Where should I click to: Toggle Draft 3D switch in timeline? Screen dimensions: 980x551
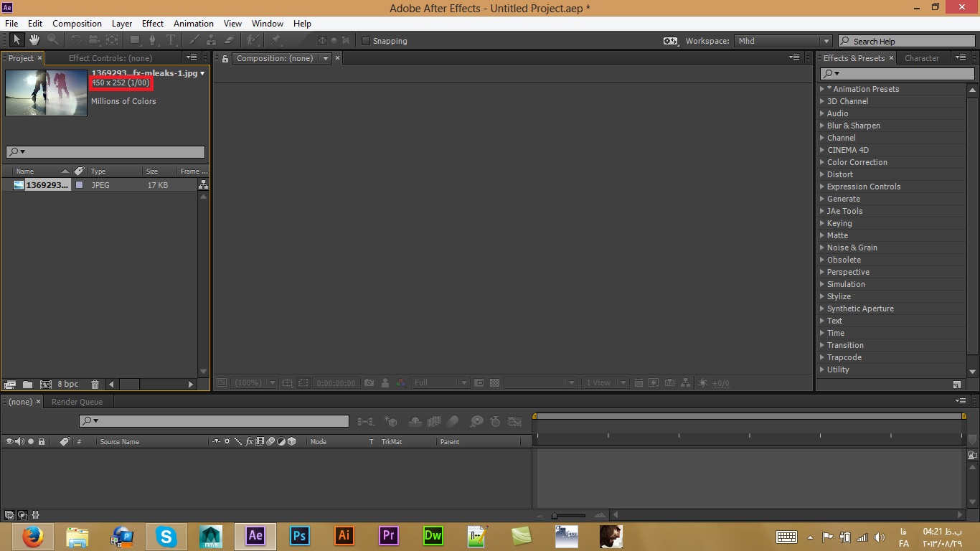[391, 422]
